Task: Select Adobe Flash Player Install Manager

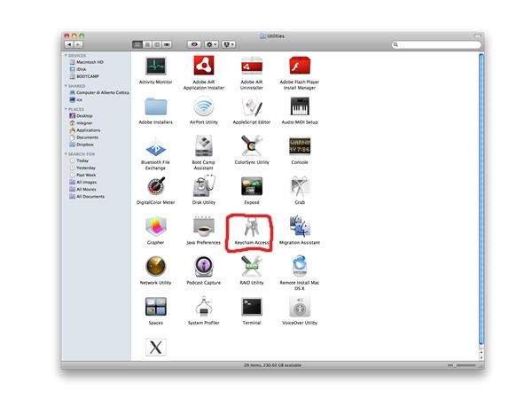Action: pyautogui.click(x=300, y=66)
